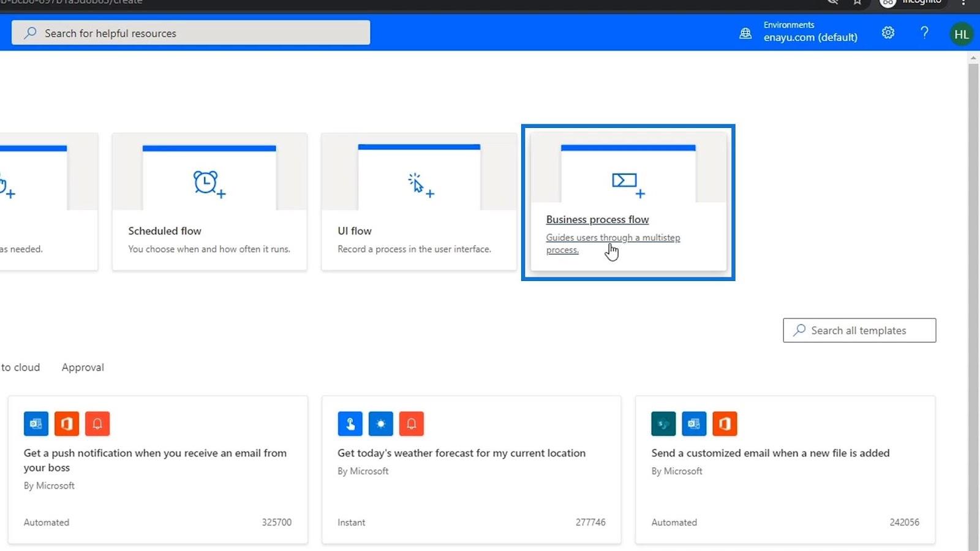Click the search magnifier icon in helpful resources box
This screenshot has height=551, width=980.
point(30,33)
